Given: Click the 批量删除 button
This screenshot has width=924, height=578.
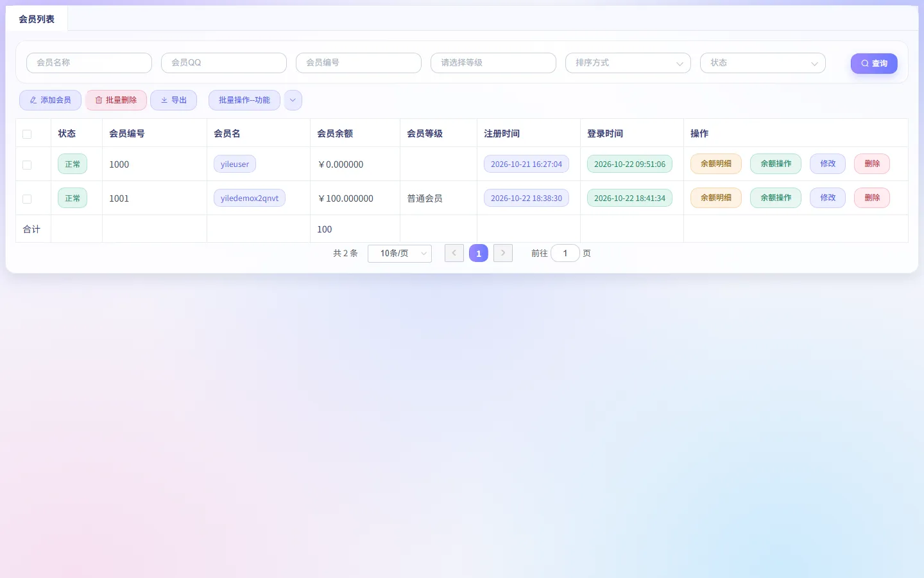Looking at the screenshot, I should tap(116, 100).
